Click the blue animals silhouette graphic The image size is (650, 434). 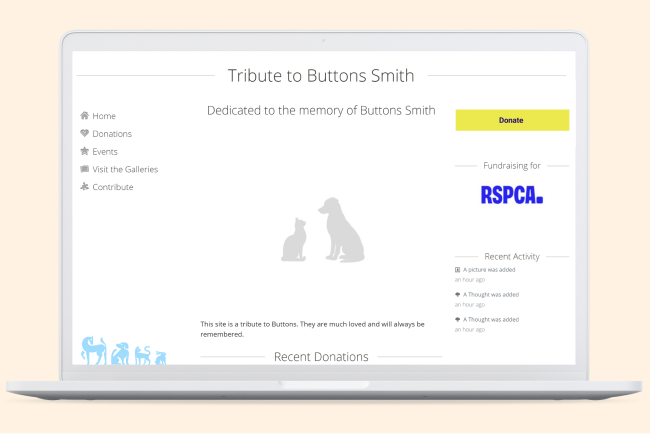123,351
